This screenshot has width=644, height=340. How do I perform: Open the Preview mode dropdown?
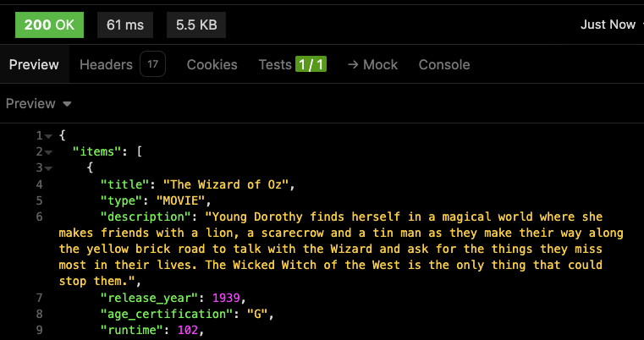pos(39,103)
